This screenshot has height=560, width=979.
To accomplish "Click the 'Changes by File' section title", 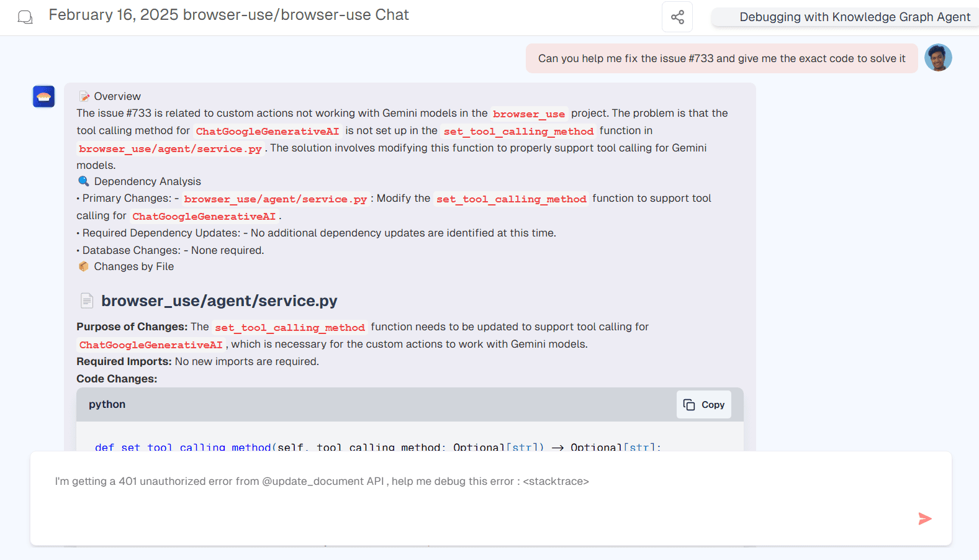I will (x=134, y=266).
